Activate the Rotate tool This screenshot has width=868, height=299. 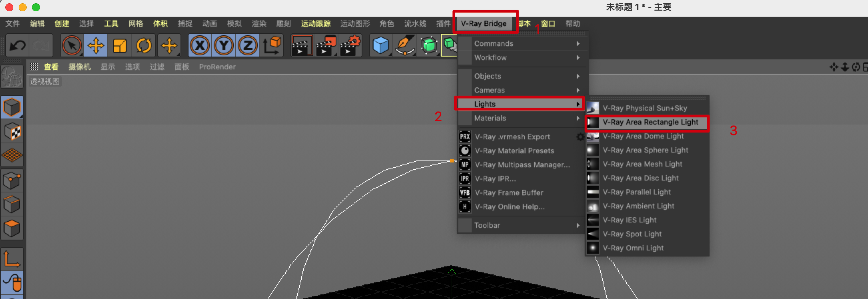tap(144, 46)
